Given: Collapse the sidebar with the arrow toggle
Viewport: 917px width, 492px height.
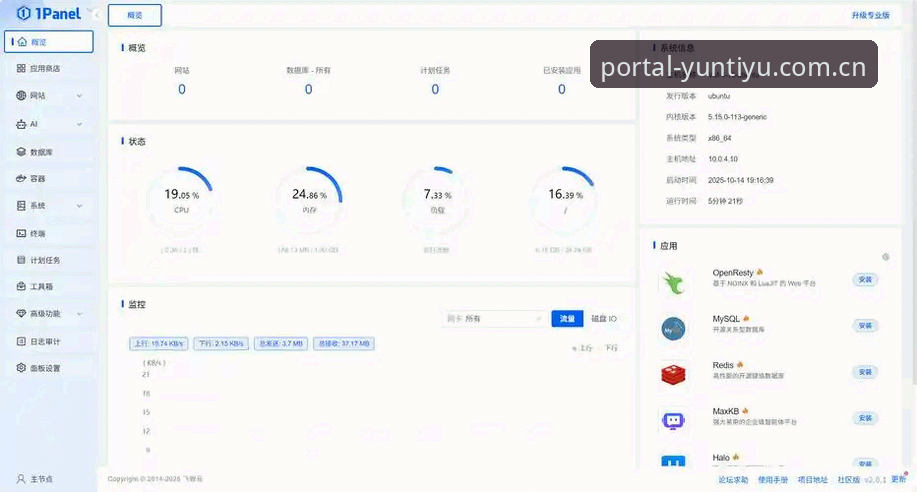Looking at the screenshot, I should [96, 14].
